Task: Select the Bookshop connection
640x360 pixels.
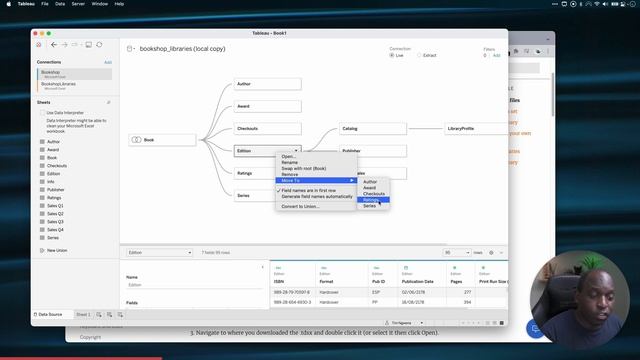Action: tap(75, 74)
